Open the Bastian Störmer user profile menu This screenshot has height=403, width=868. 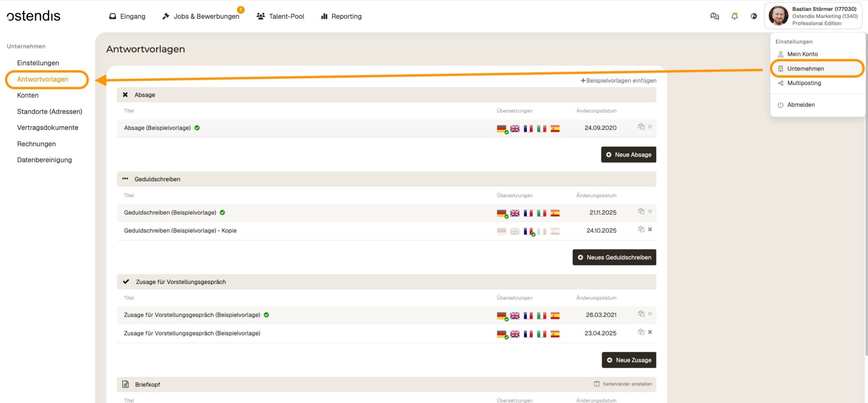coord(813,16)
